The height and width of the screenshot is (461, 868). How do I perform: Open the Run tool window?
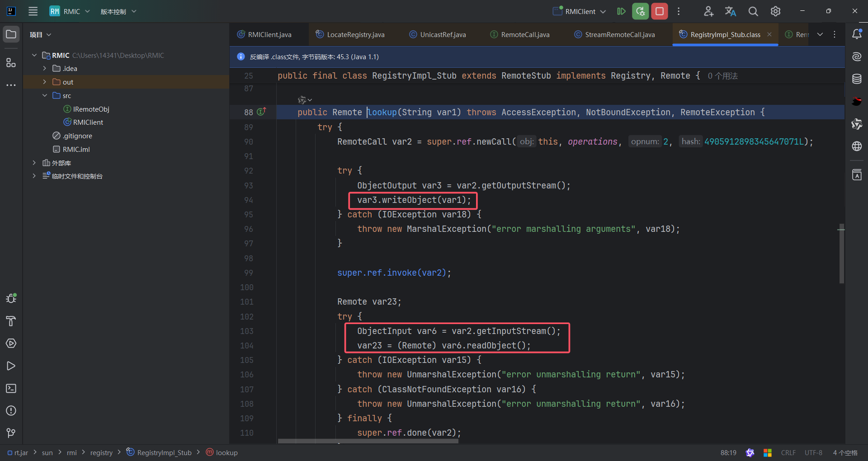tap(11, 366)
